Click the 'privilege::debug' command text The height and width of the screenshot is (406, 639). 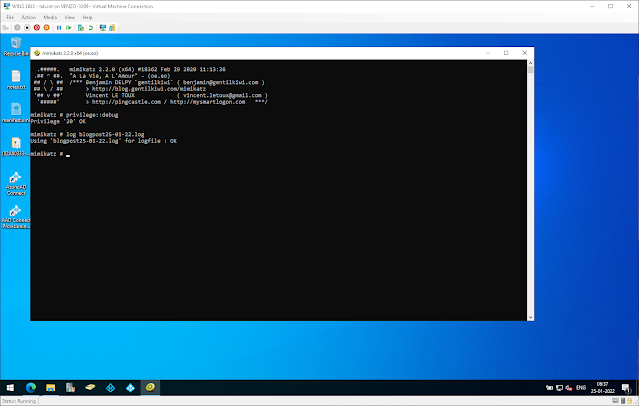pos(92,115)
